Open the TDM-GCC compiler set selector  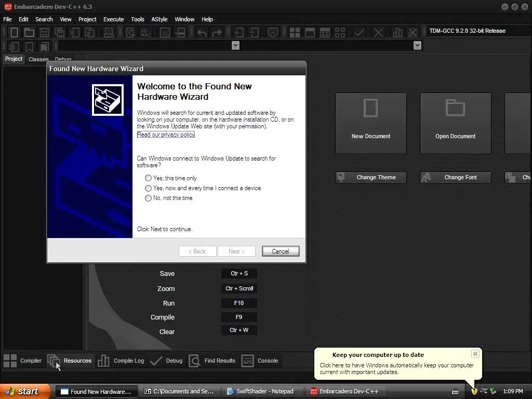coord(478,31)
